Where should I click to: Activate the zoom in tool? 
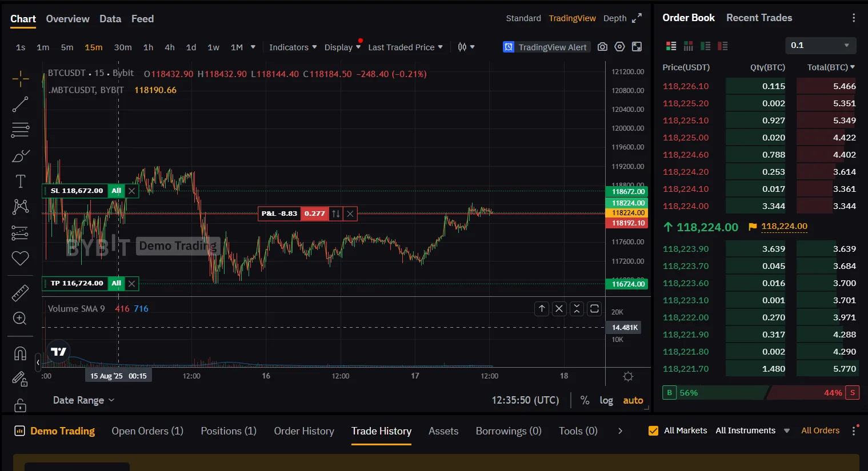(x=20, y=319)
